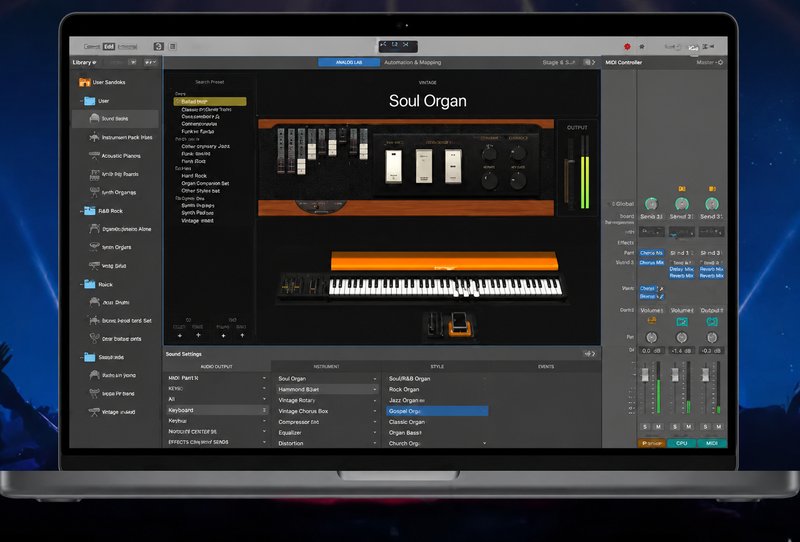The height and width of the screenshot is (542, 800).
Task: Mute the second channel strip
Action: 688,426
